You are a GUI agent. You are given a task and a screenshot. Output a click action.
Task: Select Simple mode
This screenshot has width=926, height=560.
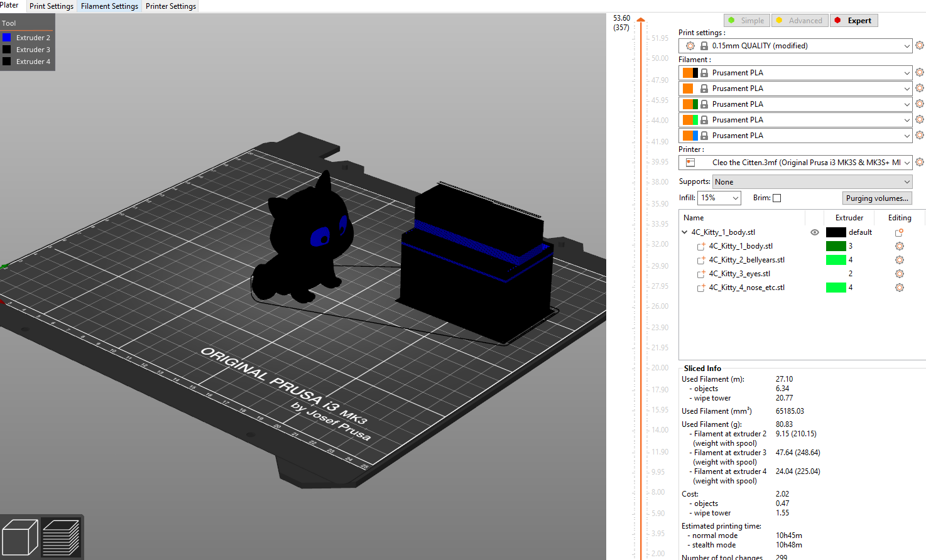(746, 21)
